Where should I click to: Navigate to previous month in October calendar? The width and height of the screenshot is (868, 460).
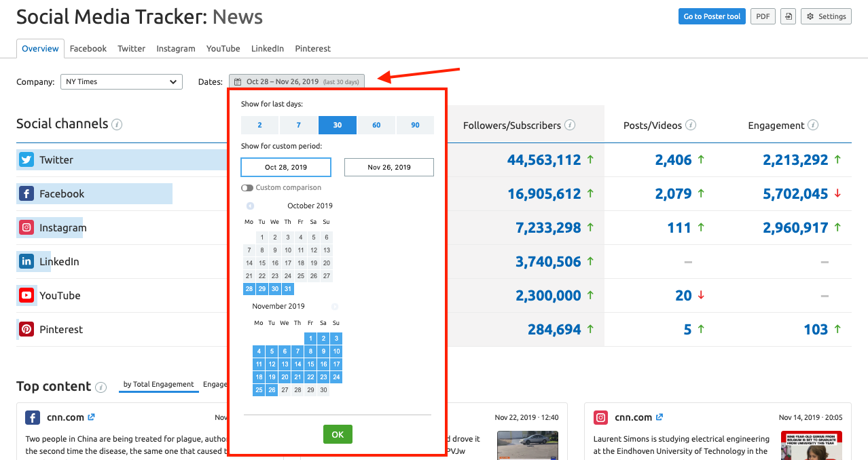click(250, 205)
